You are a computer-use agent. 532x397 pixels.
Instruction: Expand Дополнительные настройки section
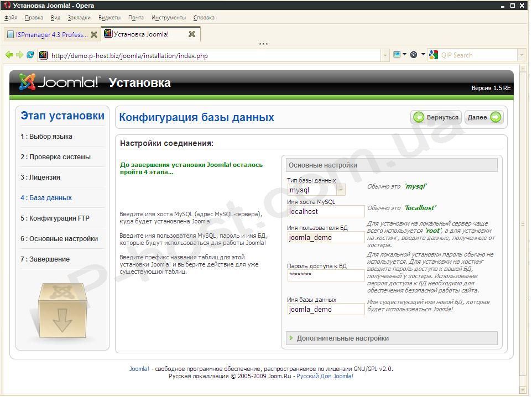point(392,338)
